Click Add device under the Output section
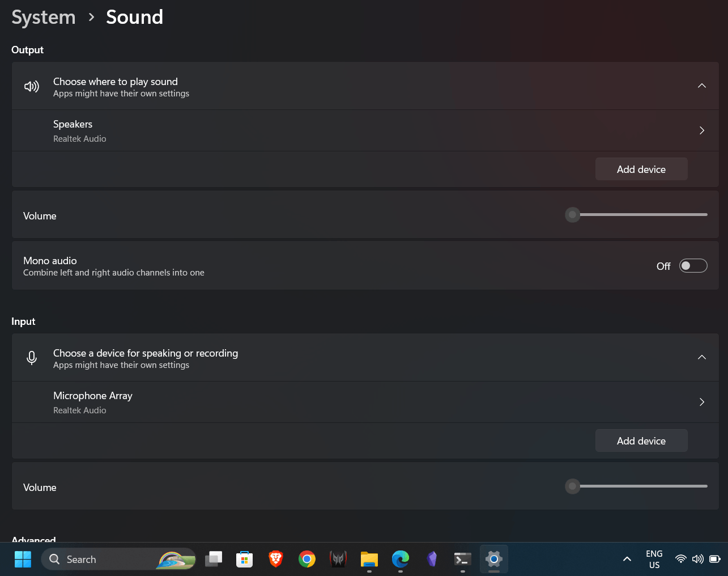 pos(641,169)
